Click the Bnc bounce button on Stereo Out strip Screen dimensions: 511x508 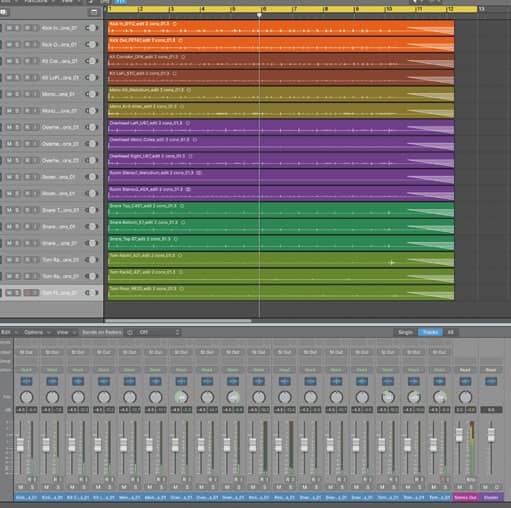470,480
